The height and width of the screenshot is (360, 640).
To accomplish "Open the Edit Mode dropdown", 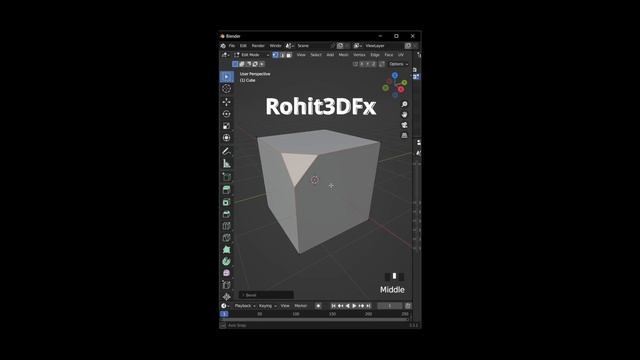I will click(251, 55).
